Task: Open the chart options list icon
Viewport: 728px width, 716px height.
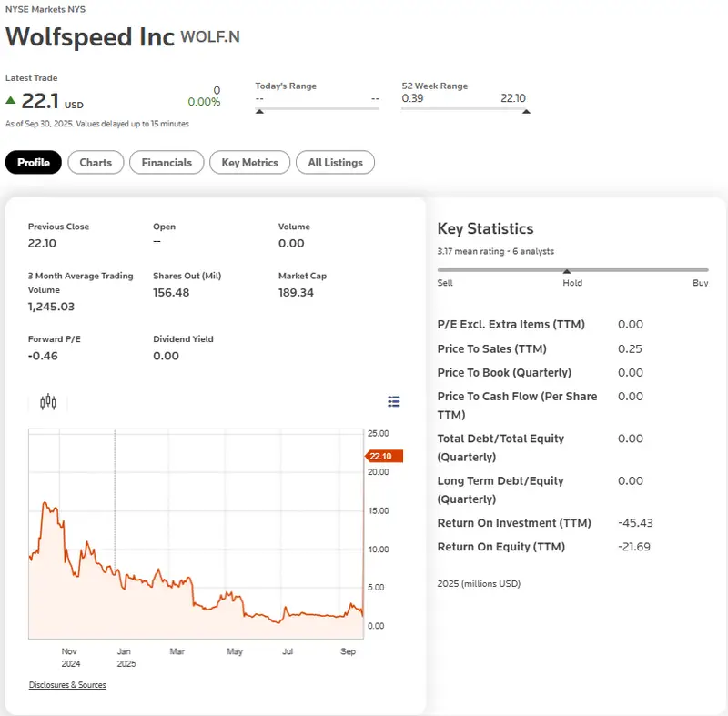Action: tap(393, 400)
